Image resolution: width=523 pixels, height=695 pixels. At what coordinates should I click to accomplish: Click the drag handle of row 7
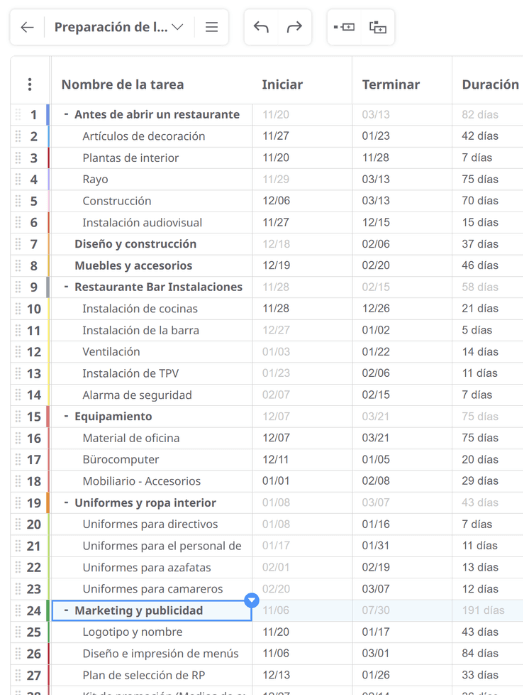(18, 244)
